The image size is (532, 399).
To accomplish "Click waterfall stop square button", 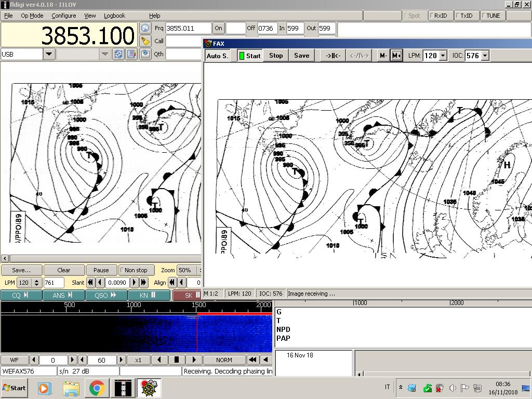I will pos(177,360).
